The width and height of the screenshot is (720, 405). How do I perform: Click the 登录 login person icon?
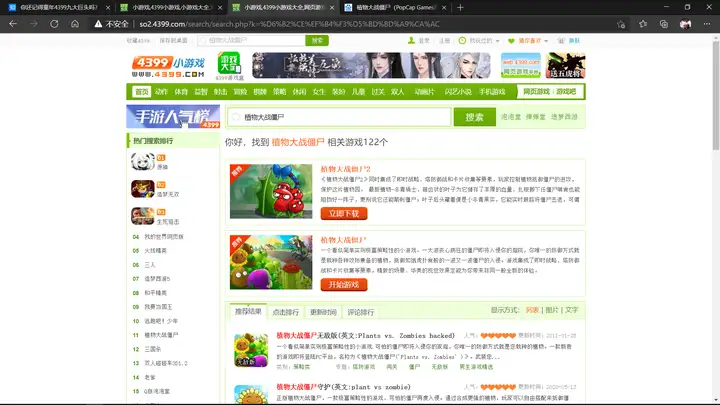[x=411, y=40]
